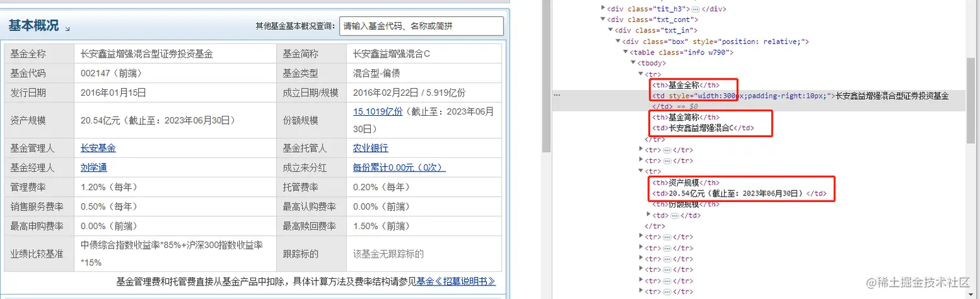The height and width of the screenshot is (299, 980).
Task: Click the 最高申购费率 header cell
Action: click(40, 227)
